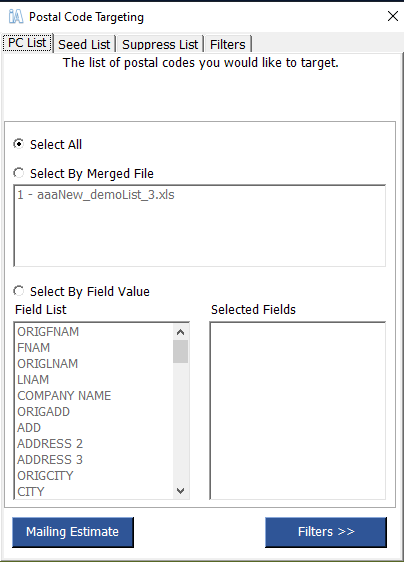Click the Mailing Estimate button
Screen dimensions: 406x564
tap(73, 532)
